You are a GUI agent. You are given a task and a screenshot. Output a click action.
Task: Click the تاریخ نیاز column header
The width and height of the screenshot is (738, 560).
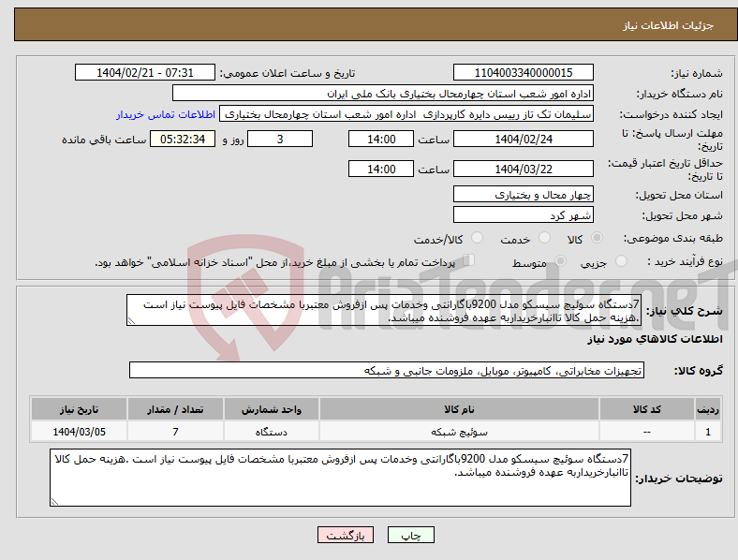79,409
